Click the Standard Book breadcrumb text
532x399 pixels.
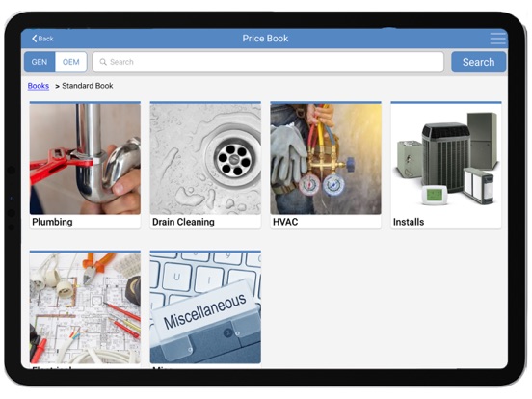[88, 86]
